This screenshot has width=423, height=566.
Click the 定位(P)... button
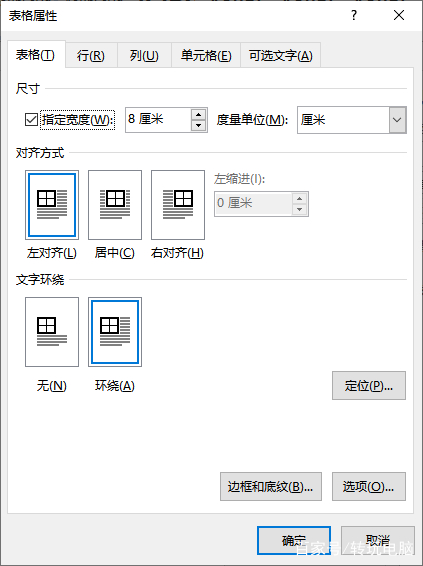pyautogui.click(x=369, y=386)
